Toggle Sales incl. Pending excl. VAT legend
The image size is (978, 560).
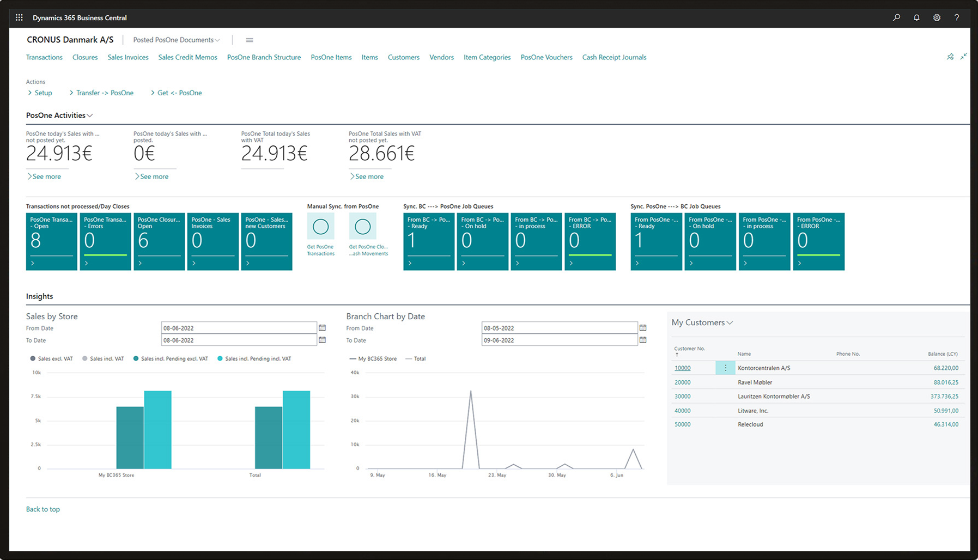coord(171,358)
